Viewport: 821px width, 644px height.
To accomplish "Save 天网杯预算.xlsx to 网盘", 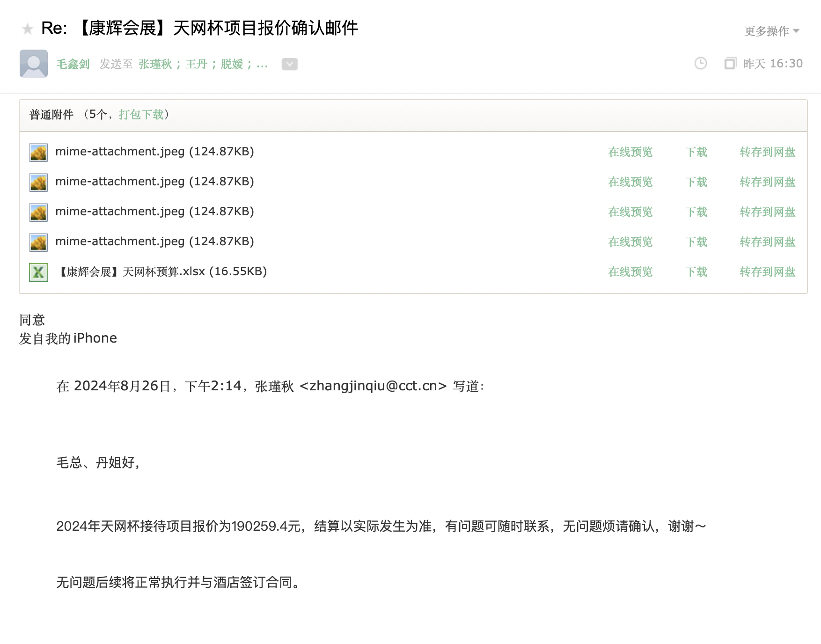I will tap(767, 272).
